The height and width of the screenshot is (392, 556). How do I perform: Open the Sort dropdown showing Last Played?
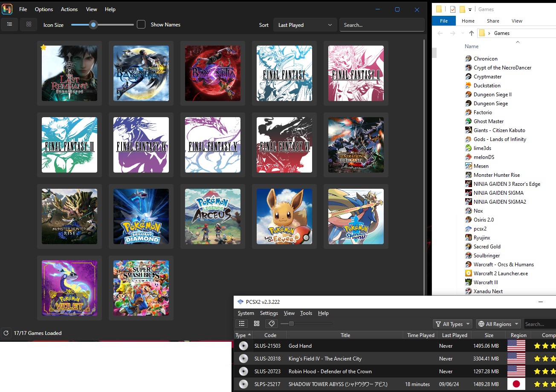point(305,25)
